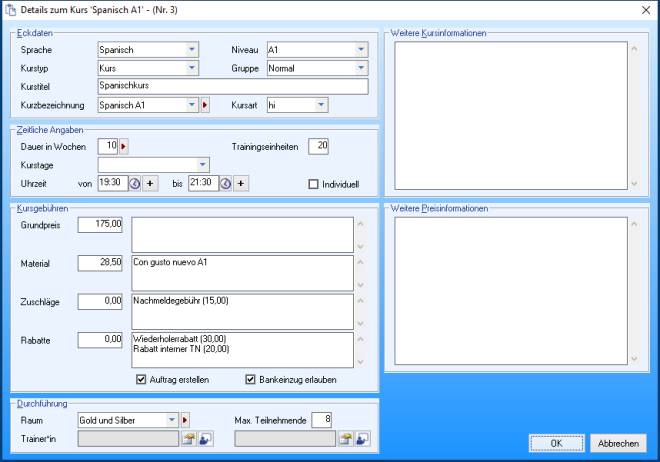Click into the Kurstitel field

(232, 86)
